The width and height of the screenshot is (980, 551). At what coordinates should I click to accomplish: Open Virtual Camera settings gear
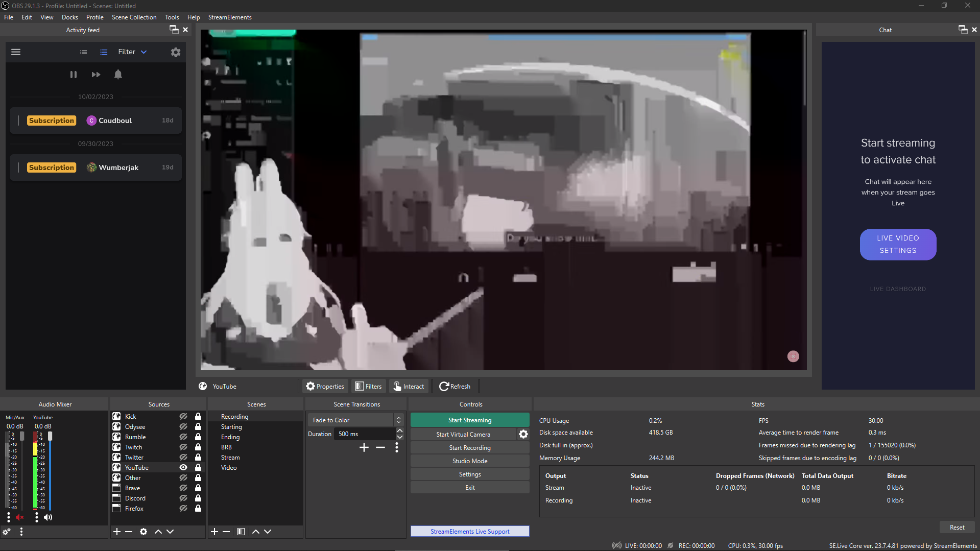click(x=523, y=434)
